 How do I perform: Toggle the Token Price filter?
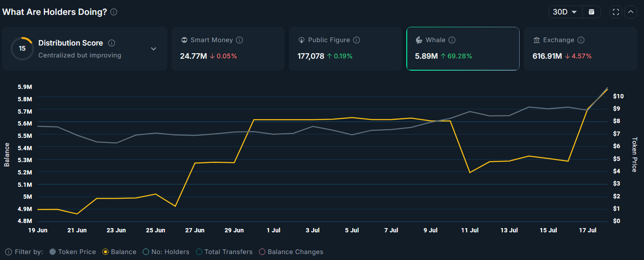pyautogui.click(x=72, y=252)
